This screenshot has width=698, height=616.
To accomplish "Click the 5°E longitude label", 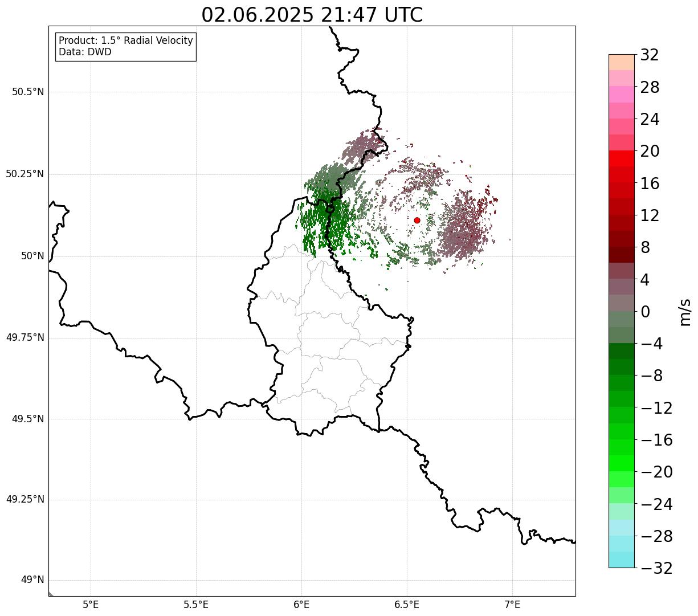I will pos(91,605).
